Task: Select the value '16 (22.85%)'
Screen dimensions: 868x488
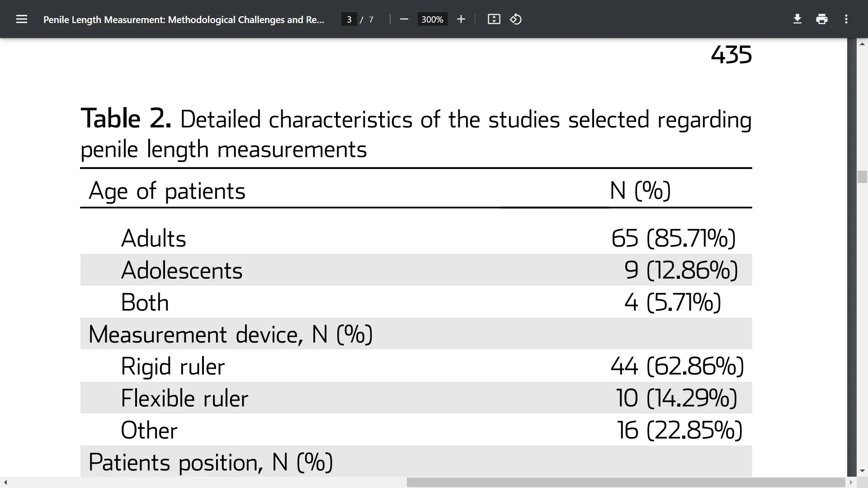Action: tap(680, 430)
